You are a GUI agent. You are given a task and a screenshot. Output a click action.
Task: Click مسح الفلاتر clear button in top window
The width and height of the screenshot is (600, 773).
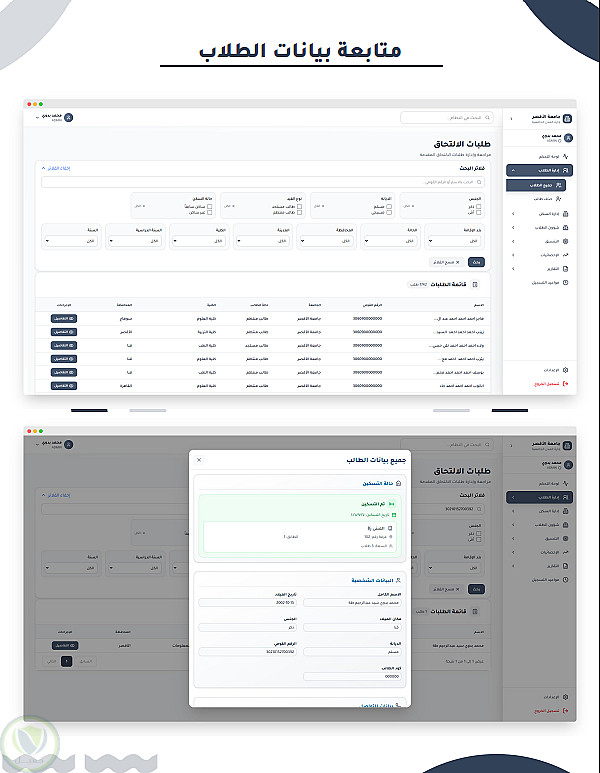point(447,262)
